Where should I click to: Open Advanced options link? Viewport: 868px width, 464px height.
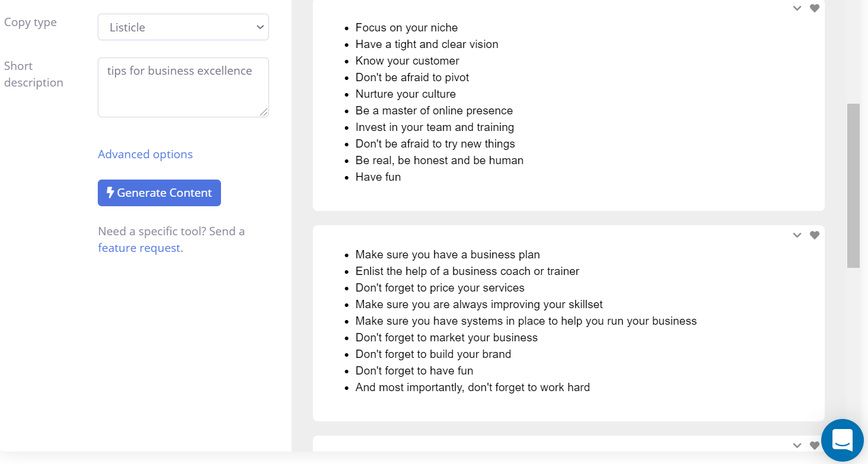click(145, 154)
